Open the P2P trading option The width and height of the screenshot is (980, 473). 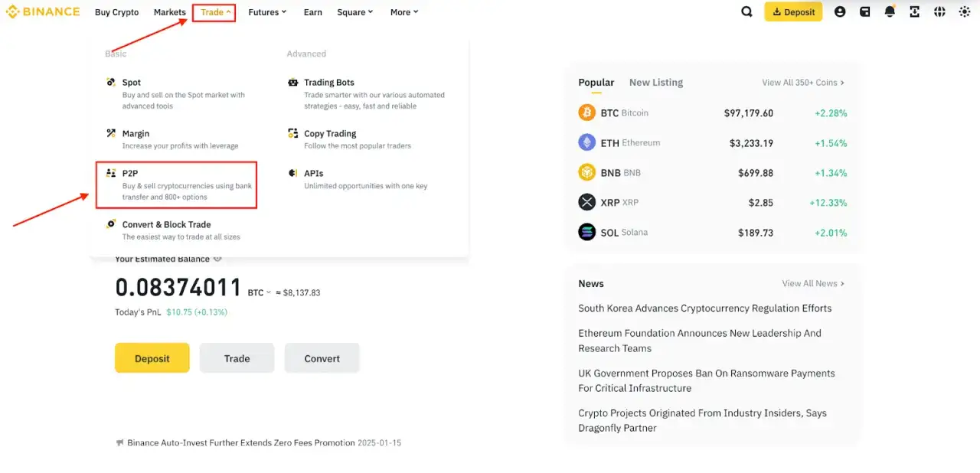pos(129,174)
